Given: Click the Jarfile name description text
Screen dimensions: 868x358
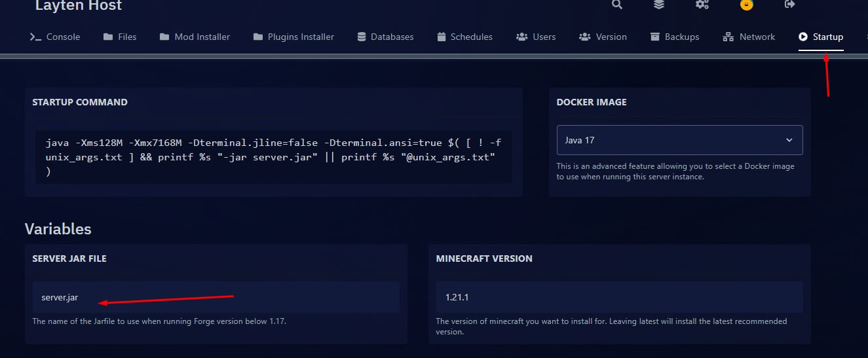Looking at the screenshot, I should point(159,321).
